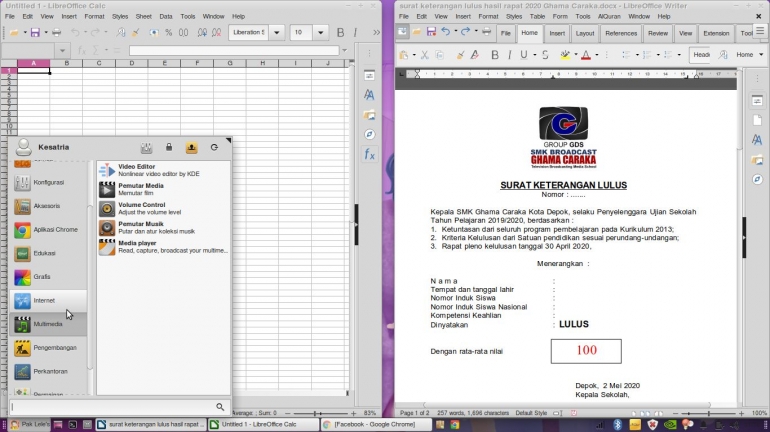Open the Functions deck in Calc sidebar
This screenshot has height=432, width=770.
[369, 154]
